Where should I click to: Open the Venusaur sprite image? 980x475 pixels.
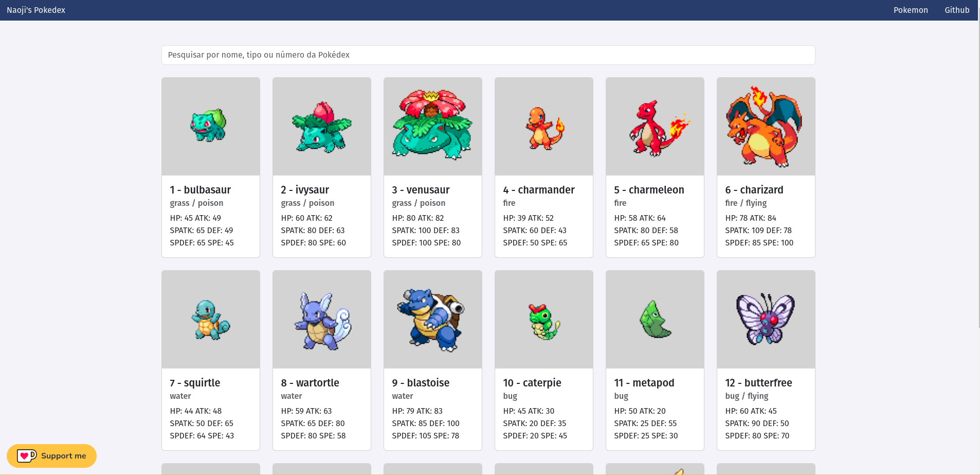tap(432, 125)
